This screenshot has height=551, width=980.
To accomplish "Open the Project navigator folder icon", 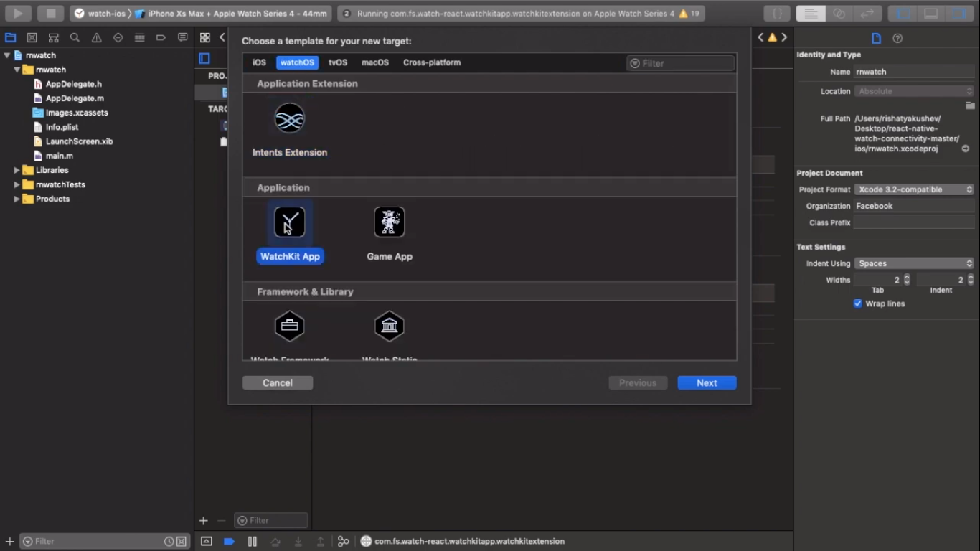I will coord(10,37).
